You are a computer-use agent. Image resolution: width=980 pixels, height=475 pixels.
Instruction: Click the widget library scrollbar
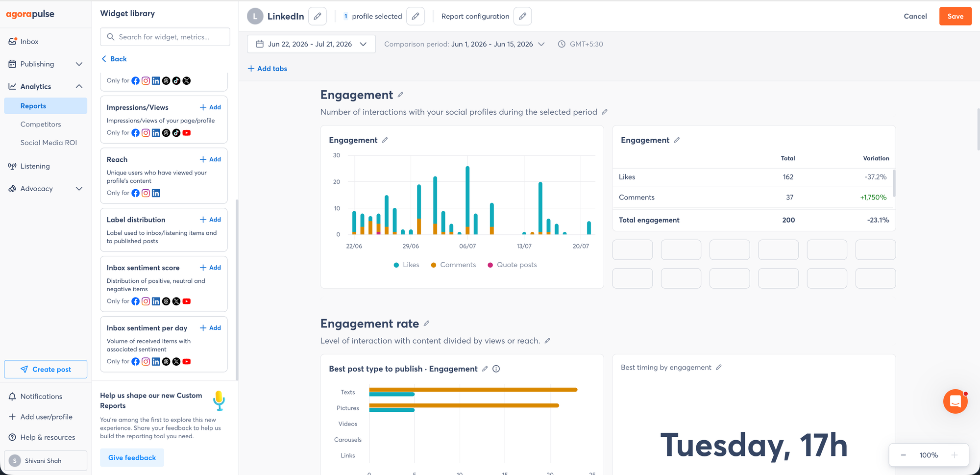pyautogui.click(x=237, y=289)
